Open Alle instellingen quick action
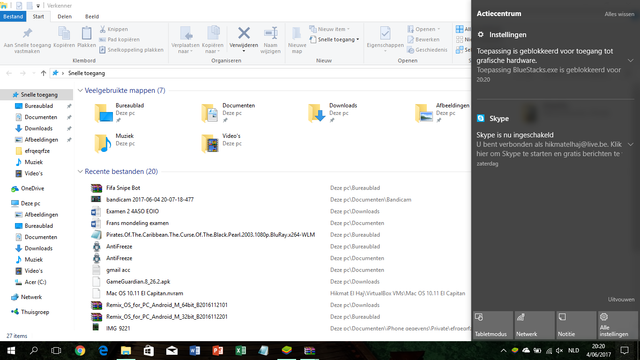Viewport: 640px width, 360px height. click(x=618, y=325)
